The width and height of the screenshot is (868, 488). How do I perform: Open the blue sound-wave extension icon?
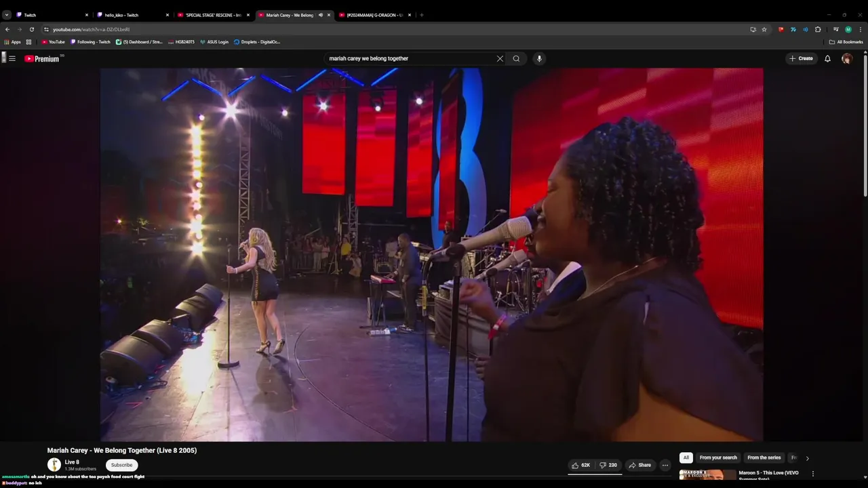click(x=806, y=29)
